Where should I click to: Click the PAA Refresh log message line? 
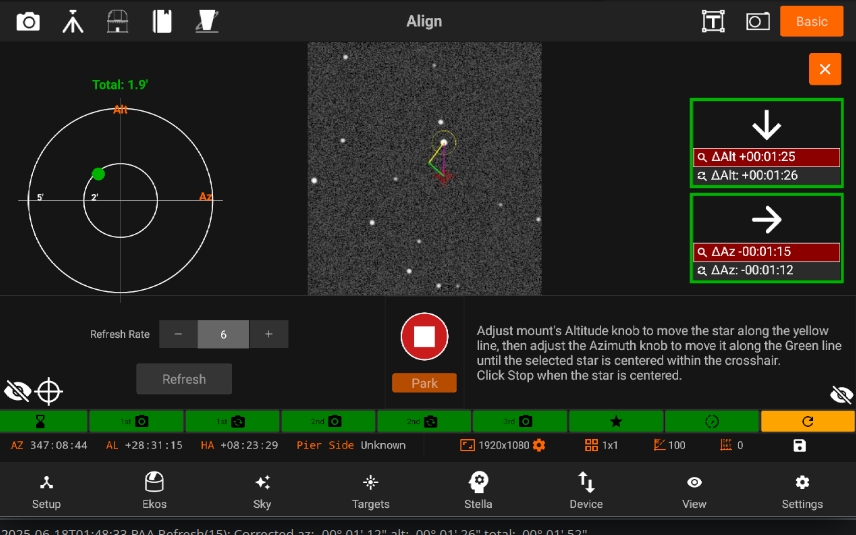(x=294, y=531)
